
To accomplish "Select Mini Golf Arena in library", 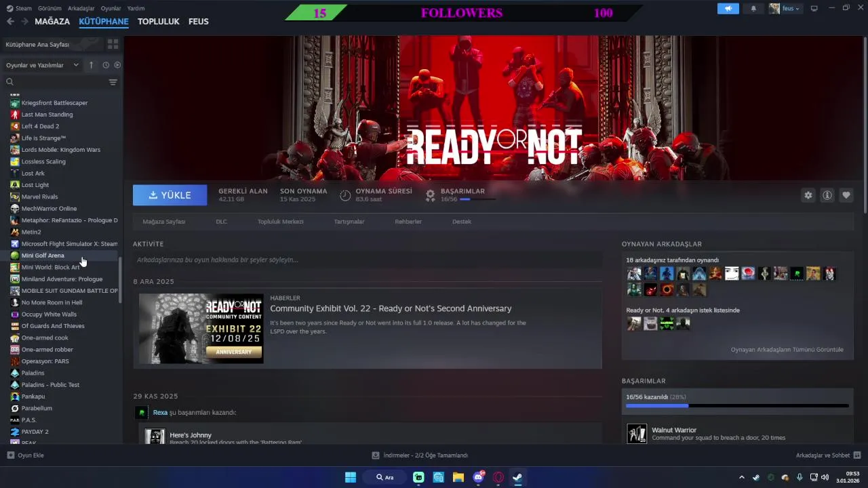I will tap(43, 256).
